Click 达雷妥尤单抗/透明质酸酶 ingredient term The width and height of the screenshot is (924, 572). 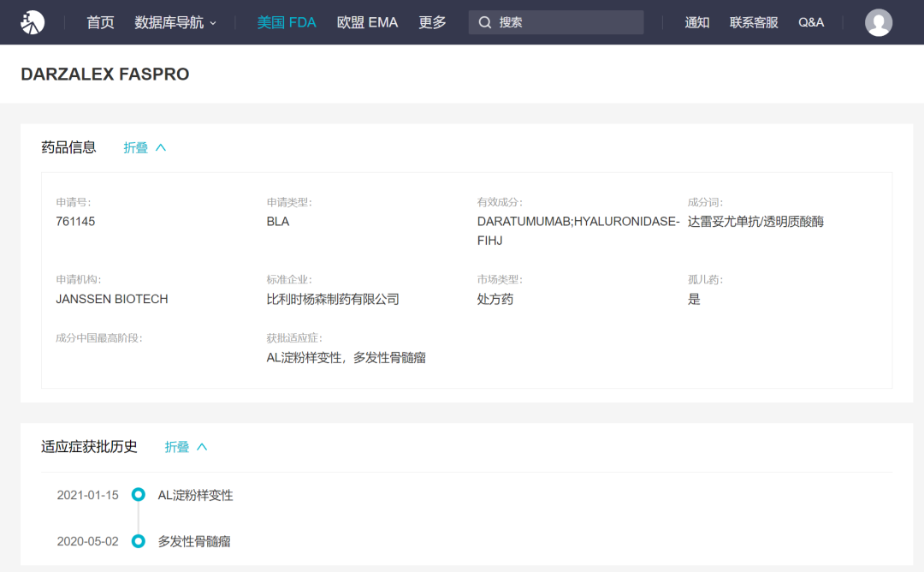click(755, 222)
